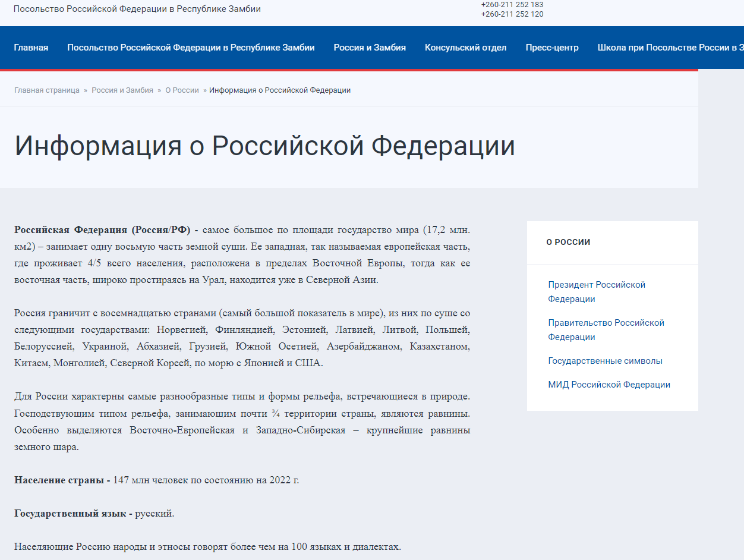This screenshot has width=744, height=560.
Task: Open the Президент Российской Федерации sidebar link
Action: 596,292
